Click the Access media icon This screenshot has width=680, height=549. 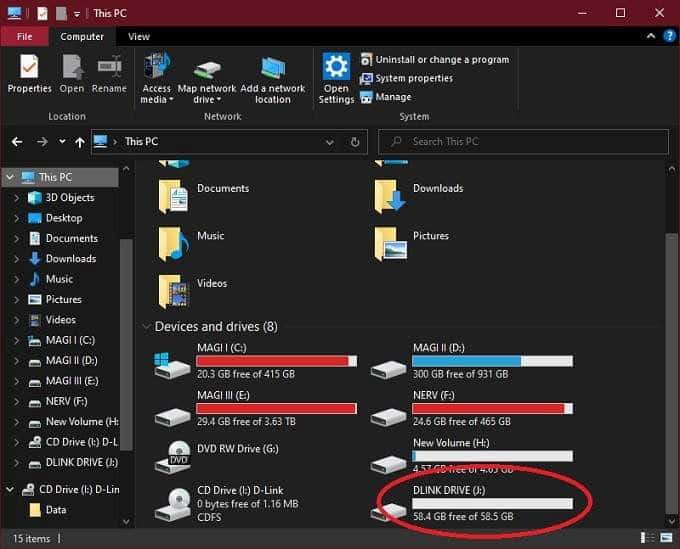[x=157, y=66]
